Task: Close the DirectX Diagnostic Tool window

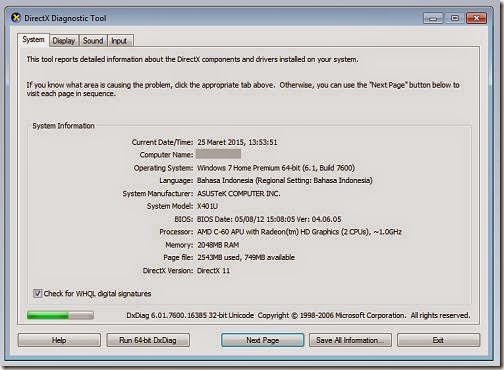Action: (x=476, y=18)
